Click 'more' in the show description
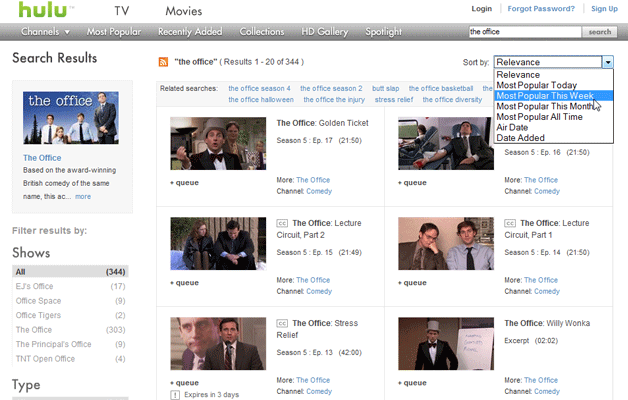This screenshot has width=628, height=400. pyautogui.click(x=83, y=197)
